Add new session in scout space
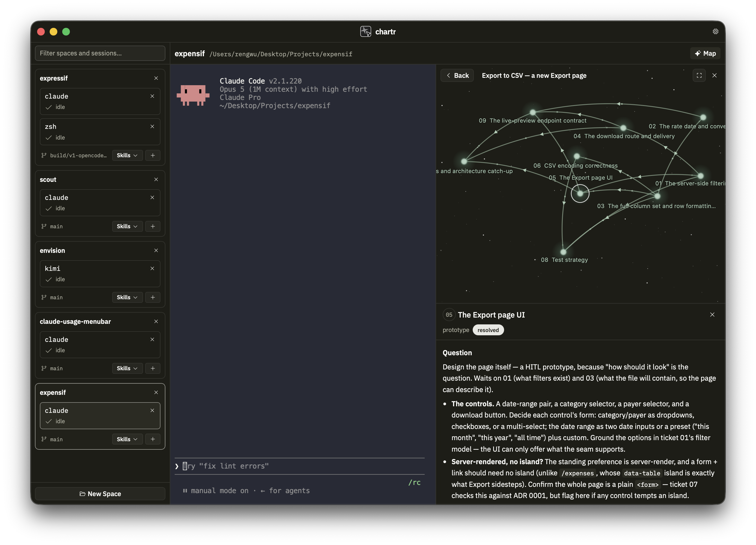 pos(153,226)
